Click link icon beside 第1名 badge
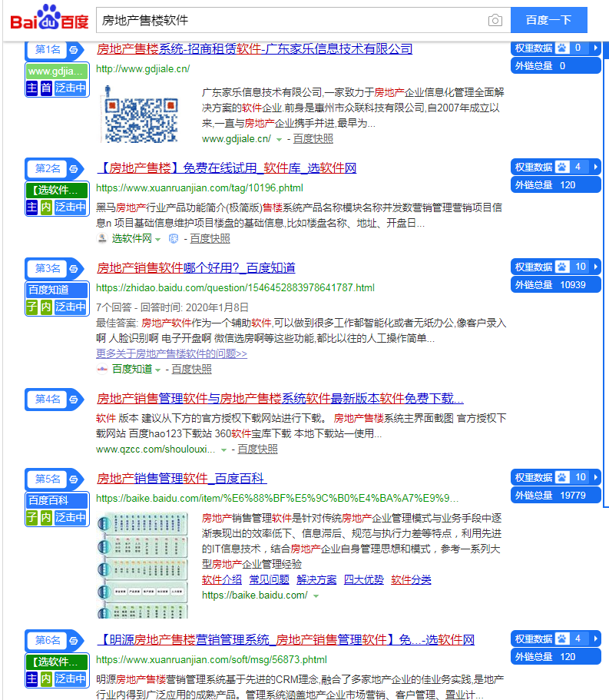 (x=74, y=49)
